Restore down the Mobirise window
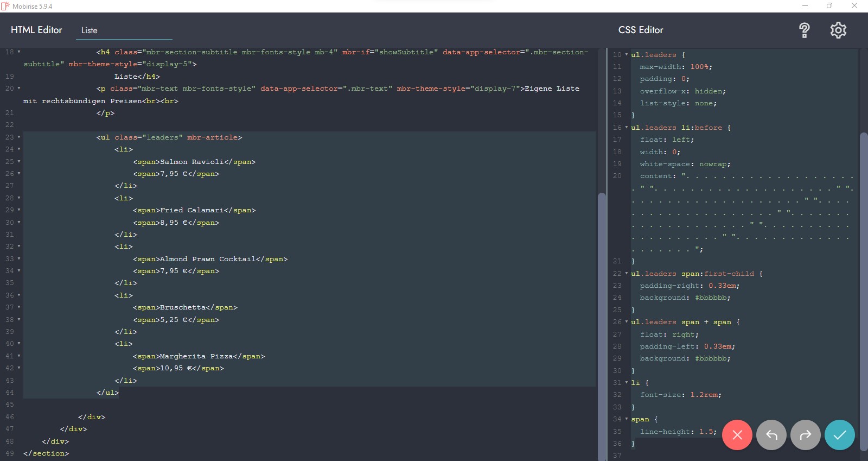868x461 pixels. (x=829, y=6)
